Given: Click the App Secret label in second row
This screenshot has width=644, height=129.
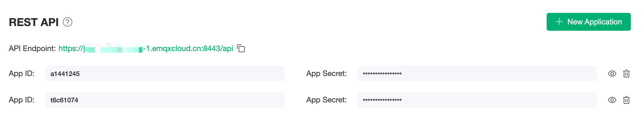Looking at the screenshot, I should (x=326, y=100).
